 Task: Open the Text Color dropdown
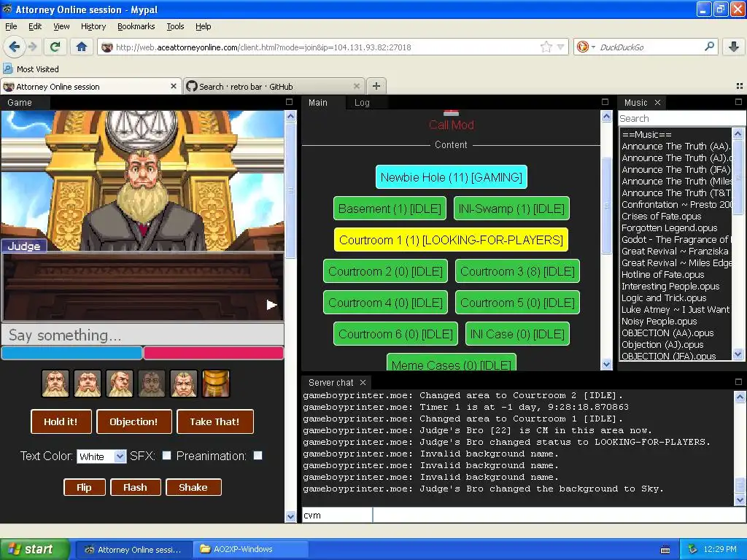click(101, 456)
